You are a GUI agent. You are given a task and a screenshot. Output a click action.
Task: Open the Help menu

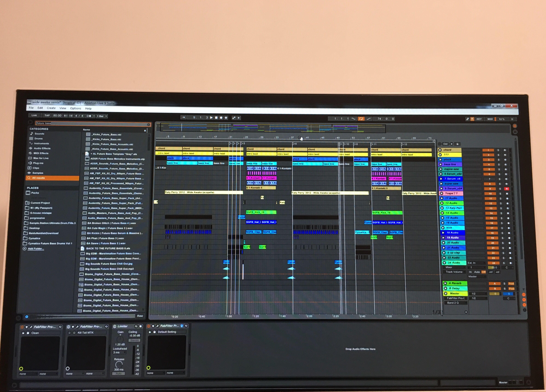88,109
